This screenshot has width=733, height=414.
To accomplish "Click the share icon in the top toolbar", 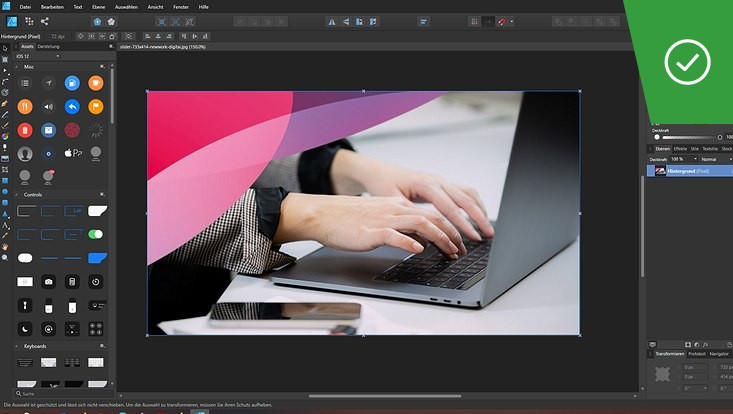I will pyautogui.click(x=45, y=21).
